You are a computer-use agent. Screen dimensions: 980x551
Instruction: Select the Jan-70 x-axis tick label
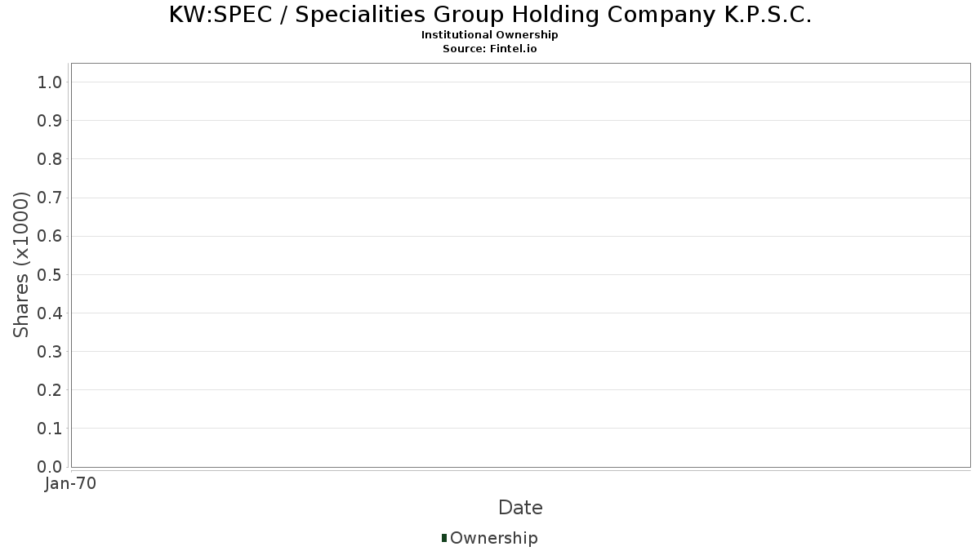pyautogui.click(x=71, y=484)
